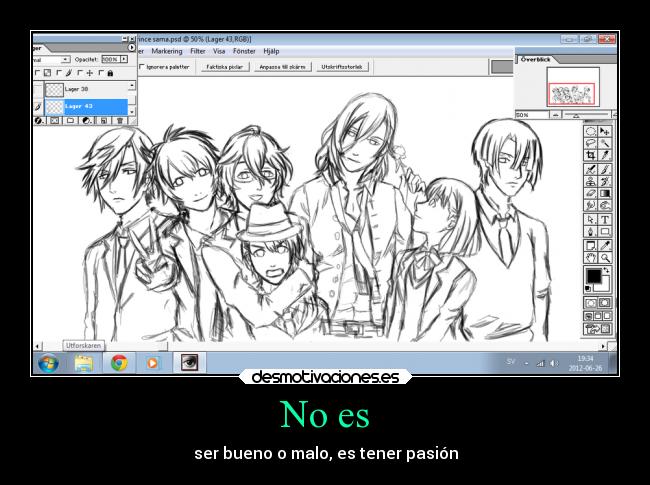Image resolution: width=650 pixels, height=485 pixels.
Task: Select the Slice tool
Action: coord(605,155)
